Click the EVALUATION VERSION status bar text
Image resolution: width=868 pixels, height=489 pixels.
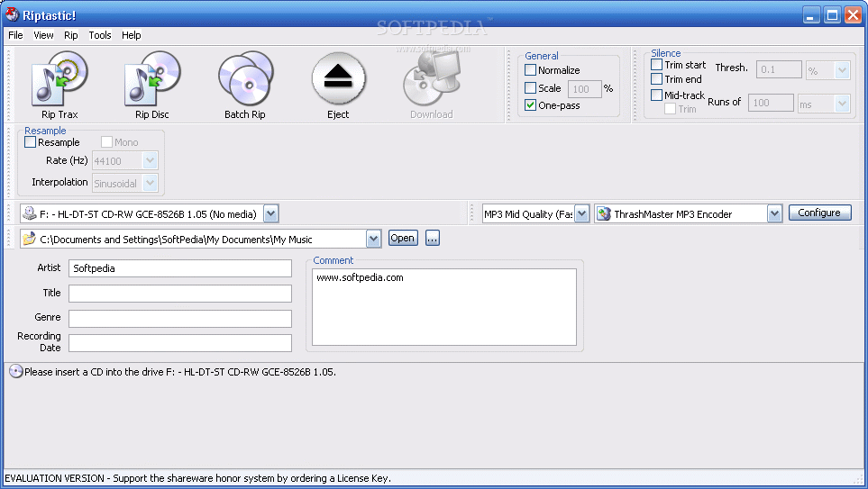(x=197, y=478)
